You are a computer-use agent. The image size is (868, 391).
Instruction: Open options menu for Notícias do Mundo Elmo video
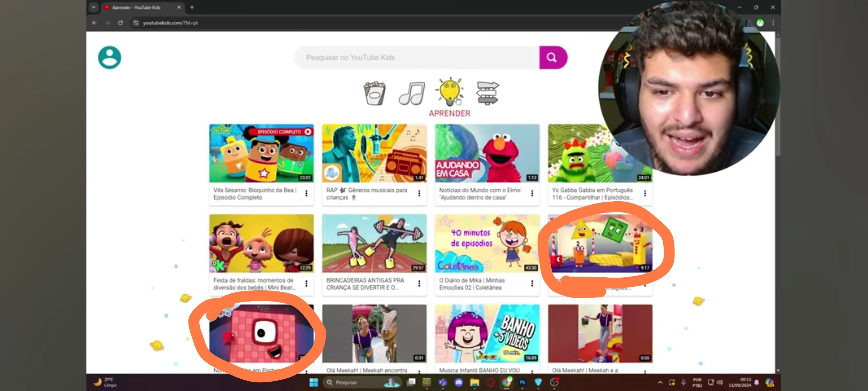click(x=532, y=193)
